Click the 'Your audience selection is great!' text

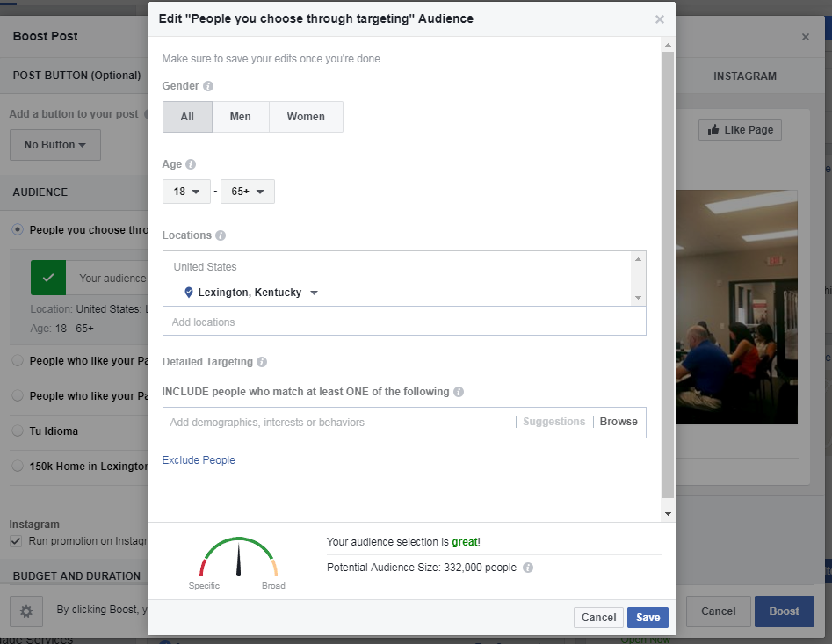click(x=403, y=542)
